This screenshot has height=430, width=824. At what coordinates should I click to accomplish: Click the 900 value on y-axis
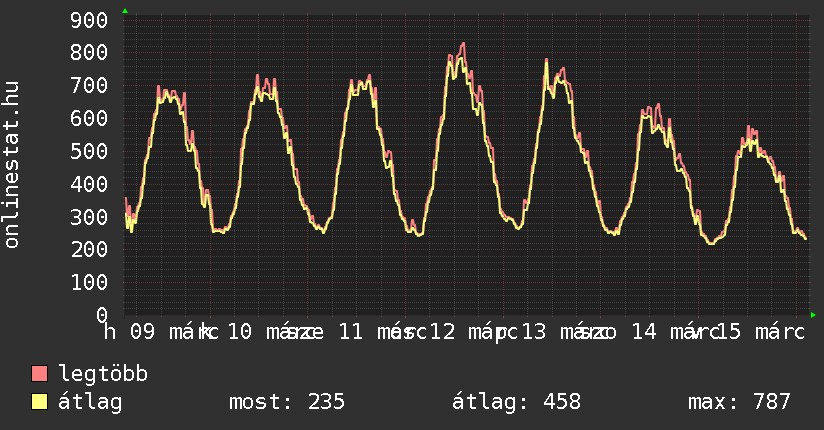pos(90,19)
